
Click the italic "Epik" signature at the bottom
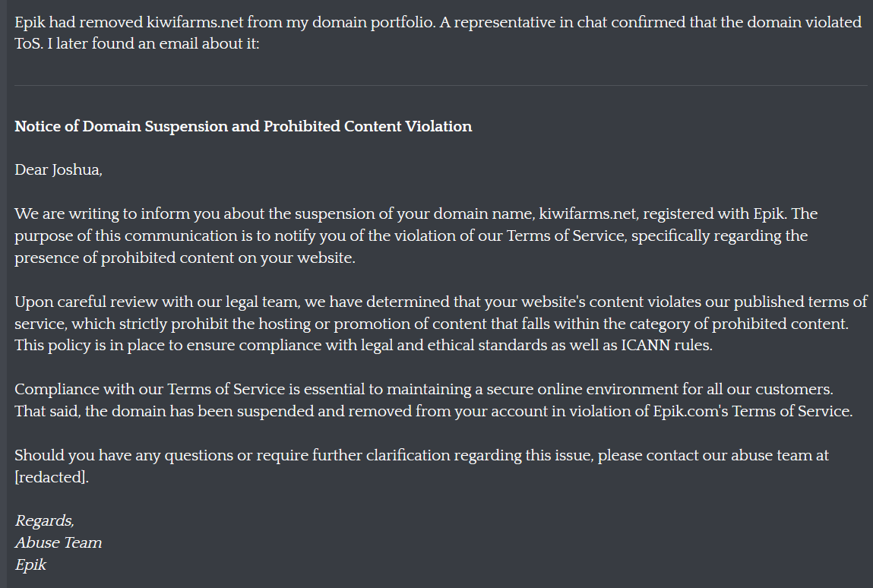30,564
